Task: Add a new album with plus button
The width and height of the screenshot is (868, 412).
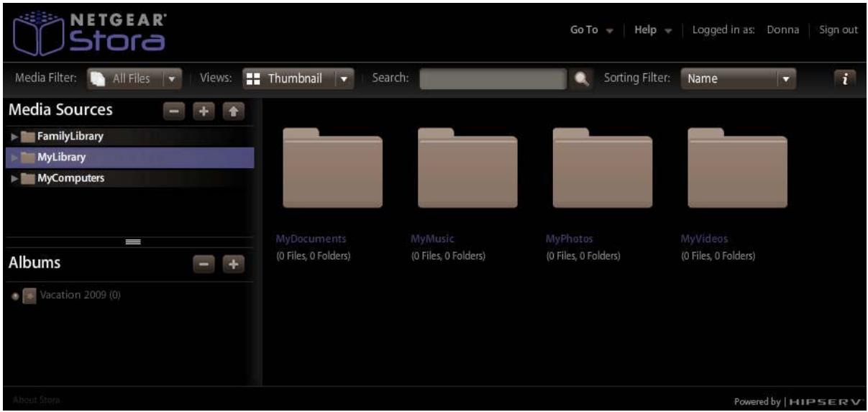Action: pyautogui.click(x=232, y=265)
